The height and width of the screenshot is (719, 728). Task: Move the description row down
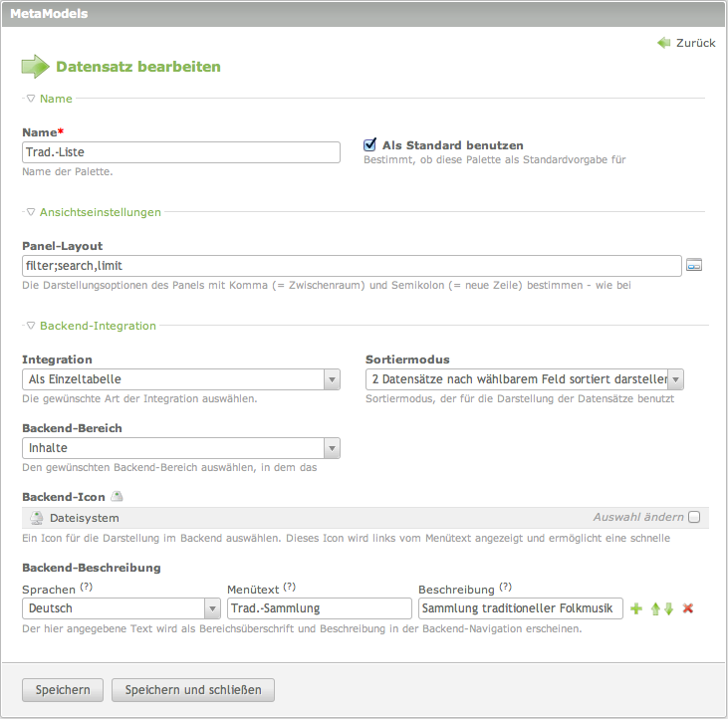click(x=668, y=608)
